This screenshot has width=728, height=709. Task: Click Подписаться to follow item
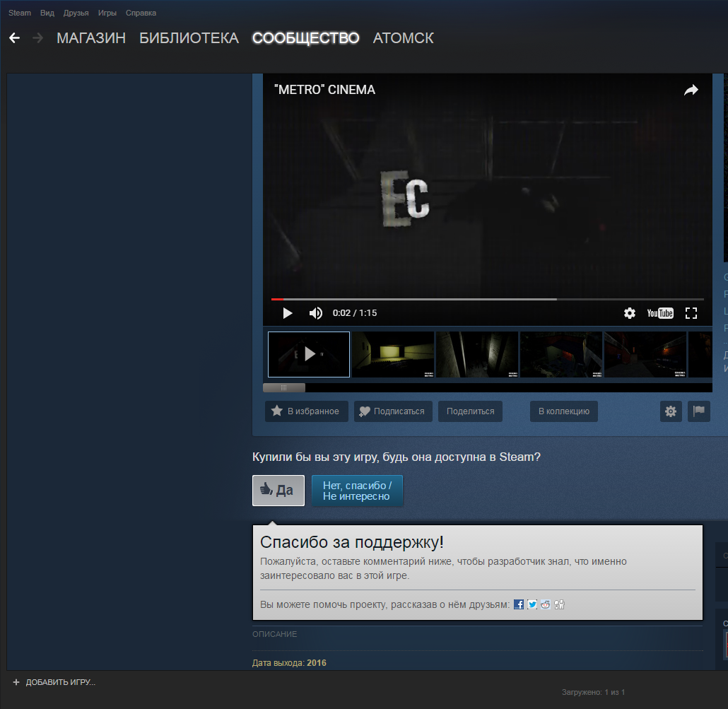pyautogui.click(x=393, y=411)
